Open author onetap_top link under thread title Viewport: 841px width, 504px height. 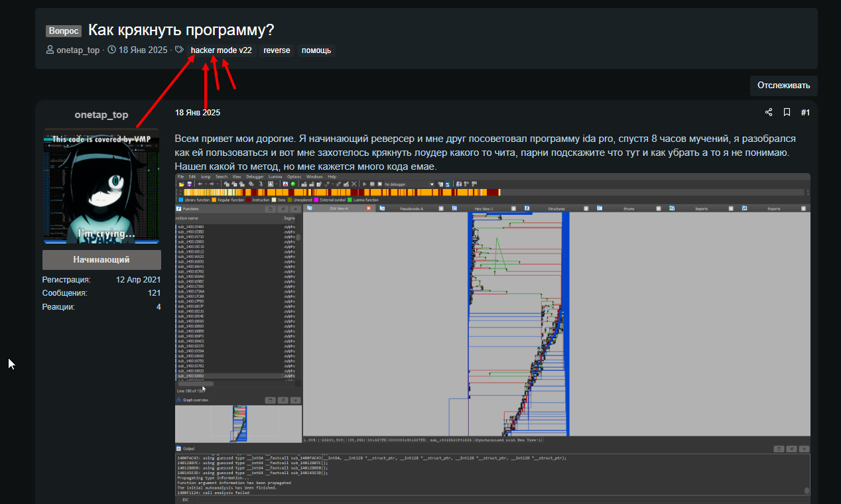(78, 50)
